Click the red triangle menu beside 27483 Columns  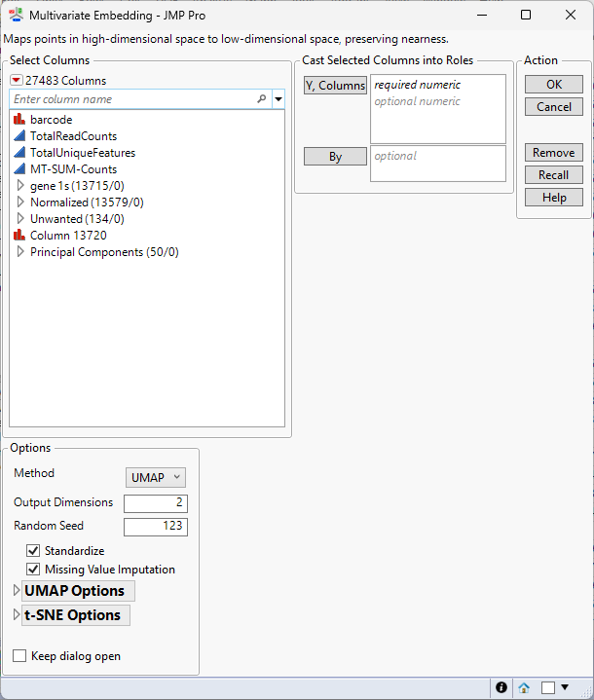tap(17, 81)
